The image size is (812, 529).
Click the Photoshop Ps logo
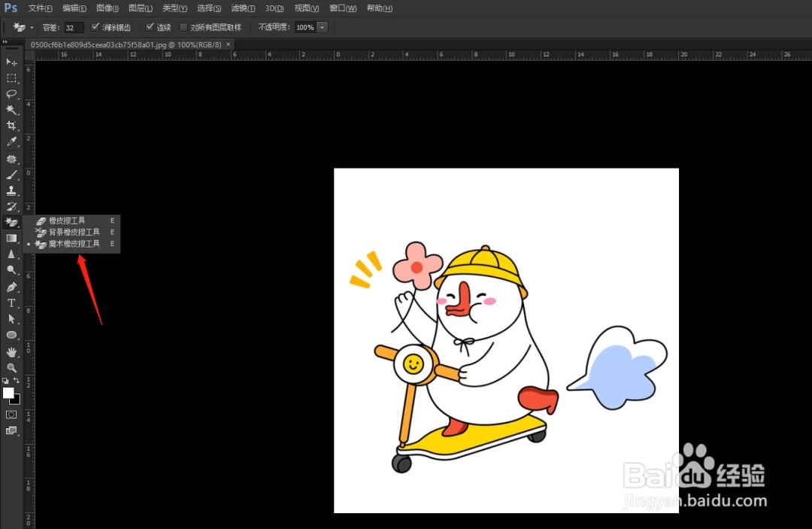tap(11, 8)
